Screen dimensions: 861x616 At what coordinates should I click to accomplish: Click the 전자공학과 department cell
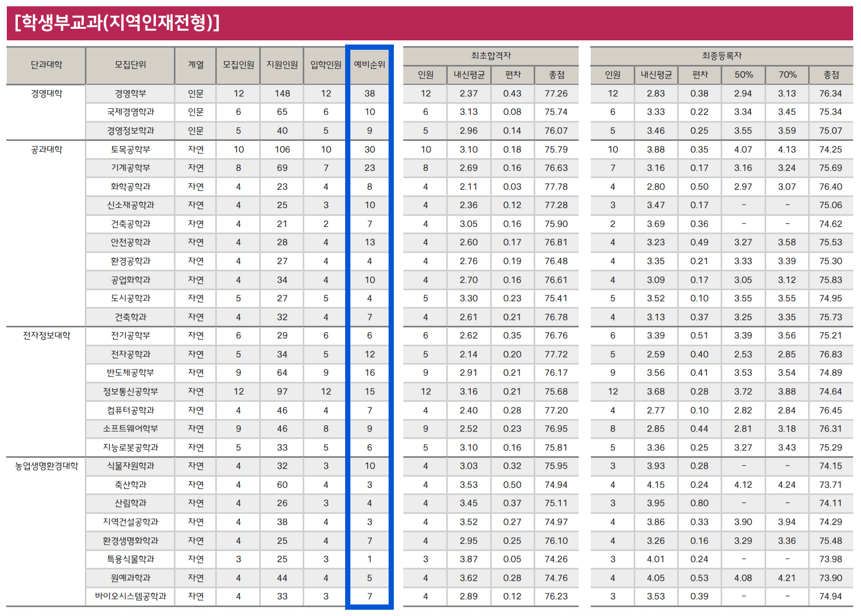[x=130, y=355]
